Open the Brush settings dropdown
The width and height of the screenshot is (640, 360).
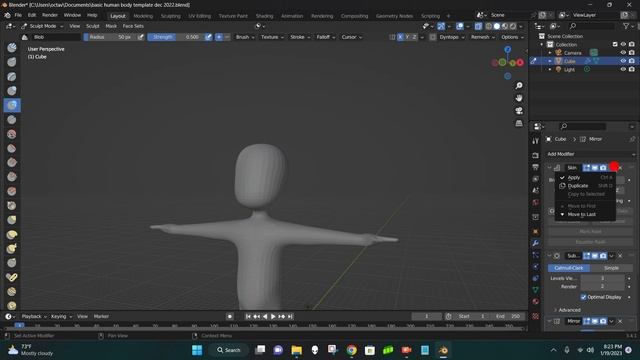coord(245,37)
